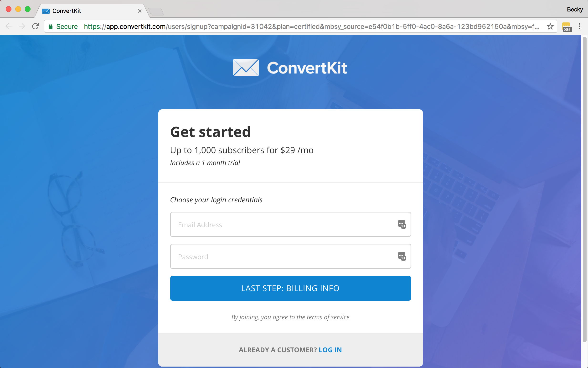
Task: Click the ConvertKit wordmark text
Action: tap(307, 68)
